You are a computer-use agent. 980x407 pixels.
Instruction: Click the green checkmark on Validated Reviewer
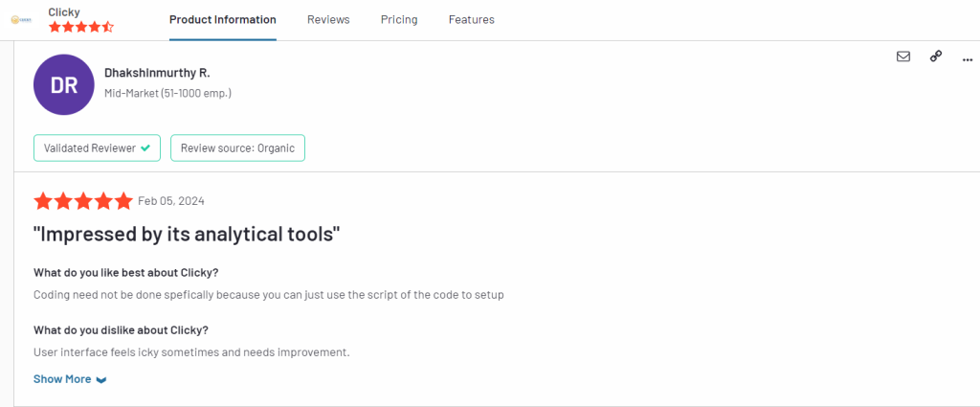(x=145, y=148)
